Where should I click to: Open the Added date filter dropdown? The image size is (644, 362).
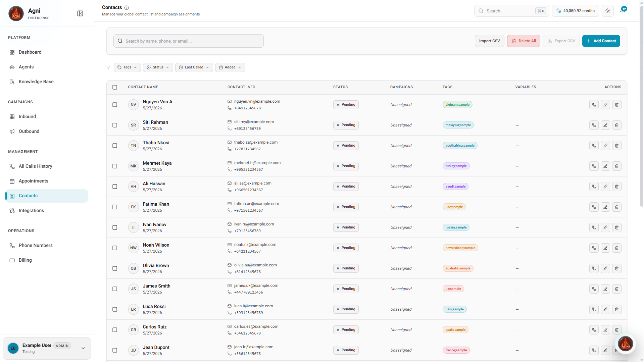230,67
